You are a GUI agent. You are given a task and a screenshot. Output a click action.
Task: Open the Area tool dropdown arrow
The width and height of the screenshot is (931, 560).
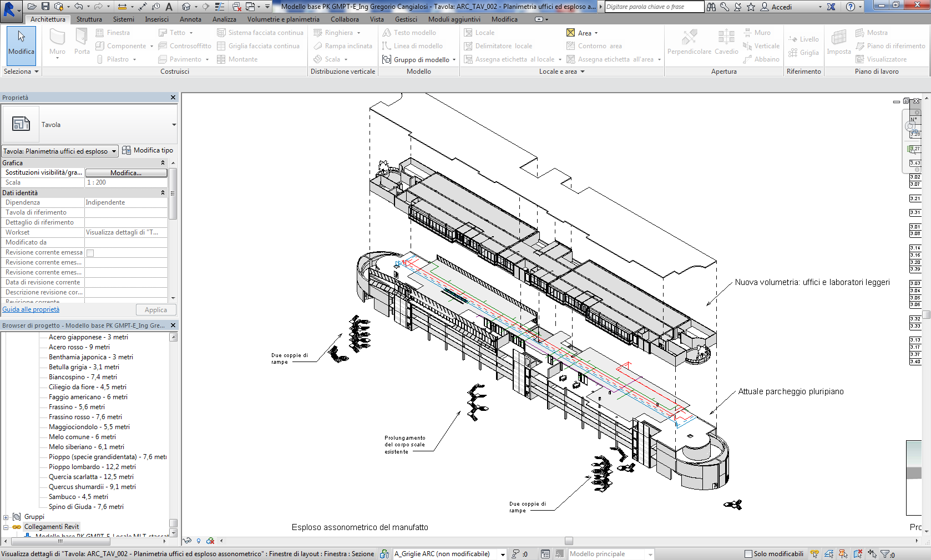tap(596, 33)
